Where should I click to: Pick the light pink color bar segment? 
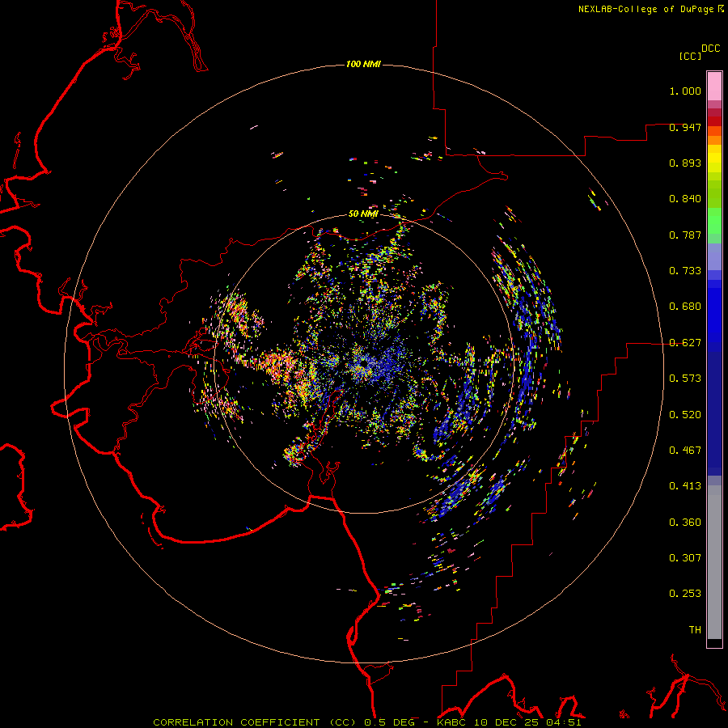pyautogui.click(x=714, y=87)
